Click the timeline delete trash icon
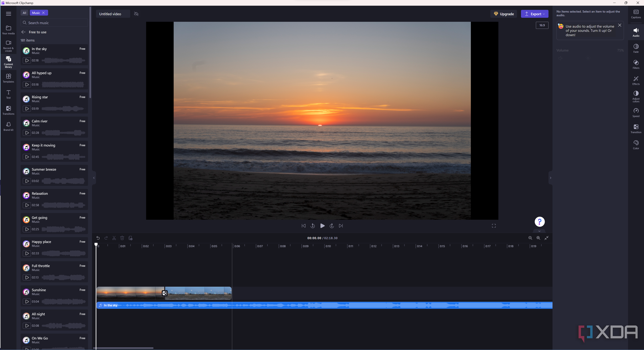The width and height of the screenshot is (644, 350). pos(122,238)
